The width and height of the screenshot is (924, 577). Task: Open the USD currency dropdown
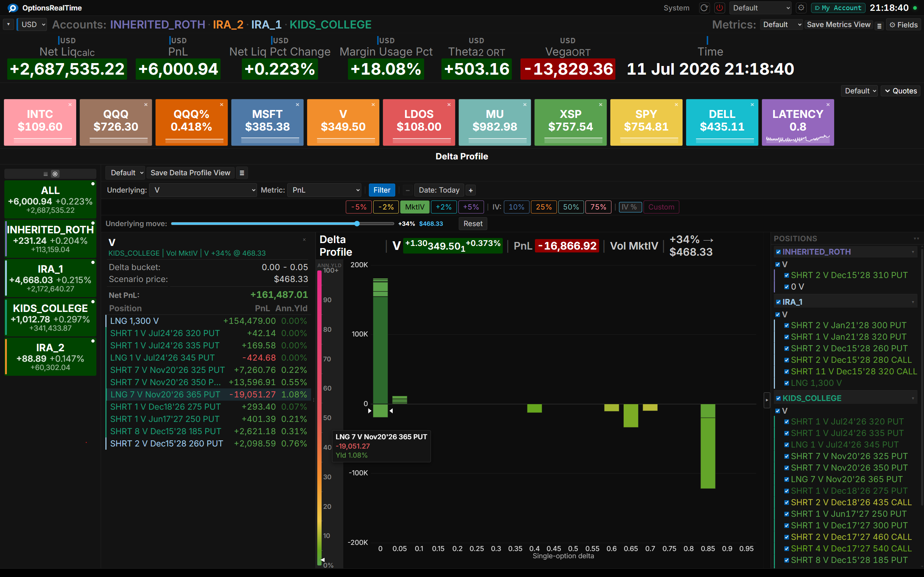click(x=32, y=25)
